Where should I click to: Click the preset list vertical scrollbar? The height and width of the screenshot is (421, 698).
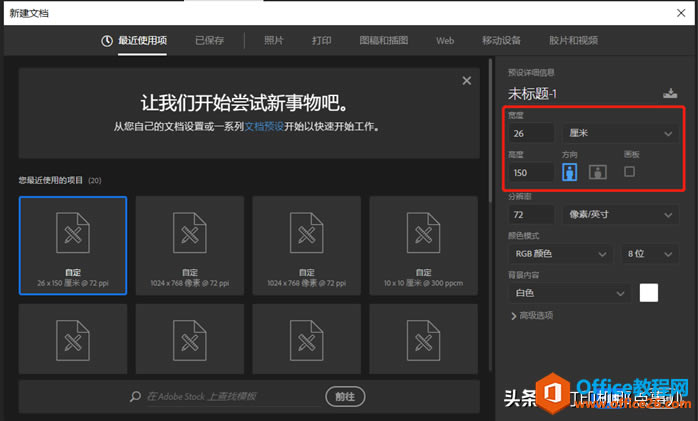click(x=491, y=129)
